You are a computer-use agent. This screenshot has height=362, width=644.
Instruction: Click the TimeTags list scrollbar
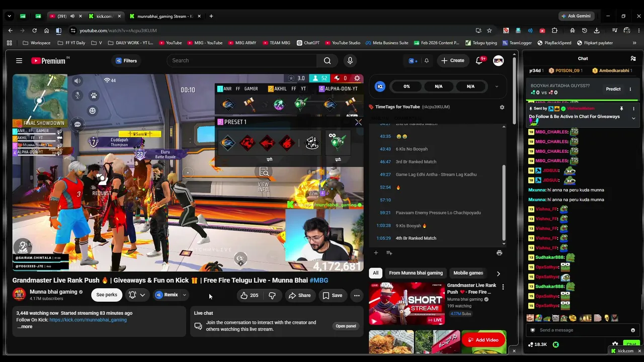click(504, 204)
